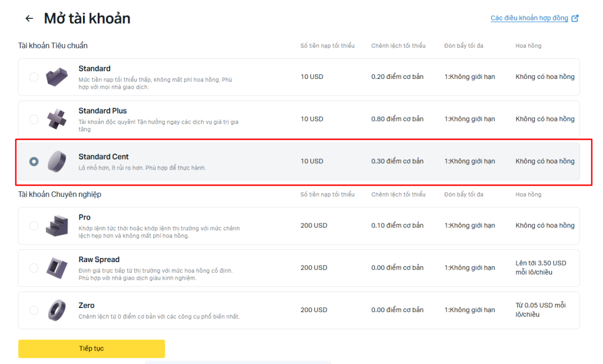Open the Các điều khoản hợp đồng link
The width and height of the screenshot is (603, 364).
529,18
